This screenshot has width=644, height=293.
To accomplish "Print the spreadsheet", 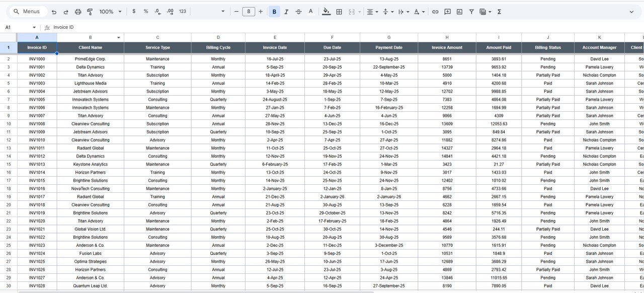I will tap(77, 11).
